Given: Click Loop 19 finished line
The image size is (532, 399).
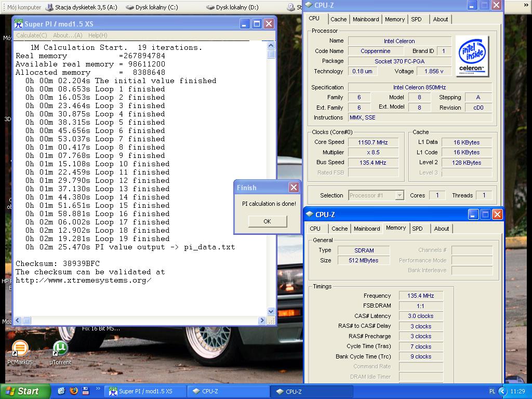Looking at the screenshot, I should click(97, 238).
